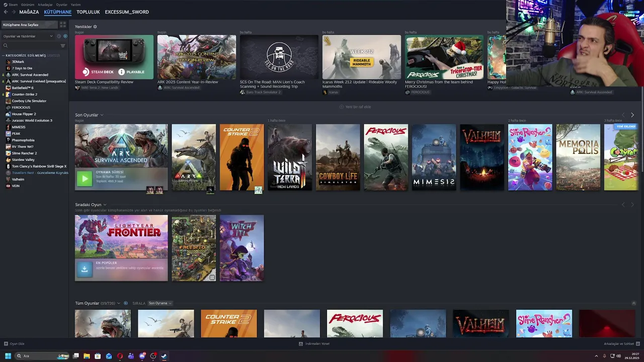Open the Steam menu
644x362 pixels.
click(x=11, y=5)
